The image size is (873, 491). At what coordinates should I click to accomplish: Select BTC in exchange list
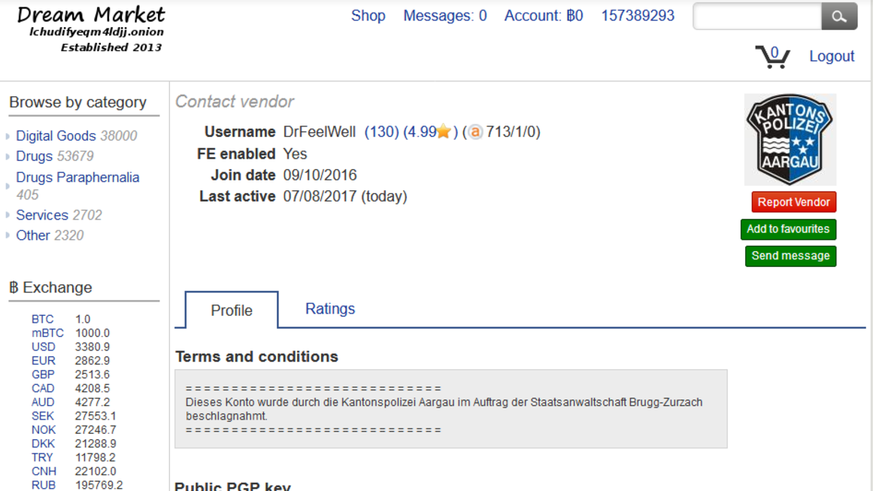click(42, 319)
